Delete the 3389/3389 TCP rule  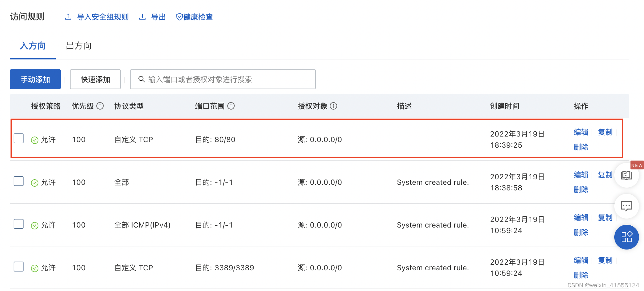[581, 275]
